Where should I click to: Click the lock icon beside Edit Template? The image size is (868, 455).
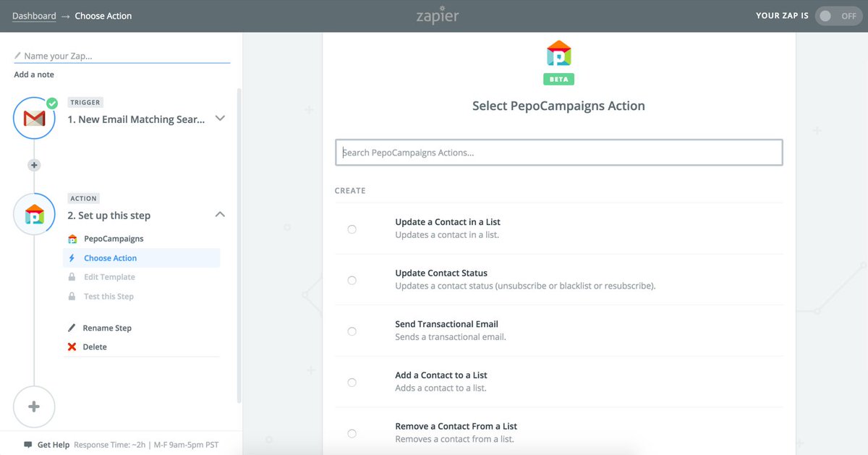pyautogui.click(x=72, y=277)
